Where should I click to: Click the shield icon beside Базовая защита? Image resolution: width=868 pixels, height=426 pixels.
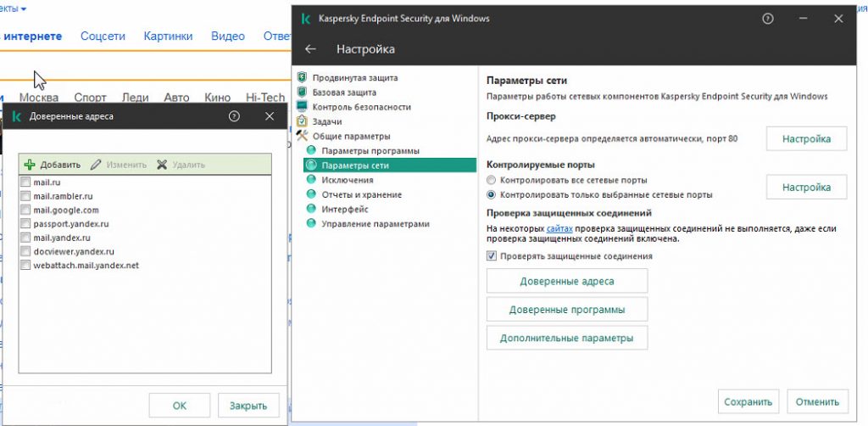coord(302,92)
